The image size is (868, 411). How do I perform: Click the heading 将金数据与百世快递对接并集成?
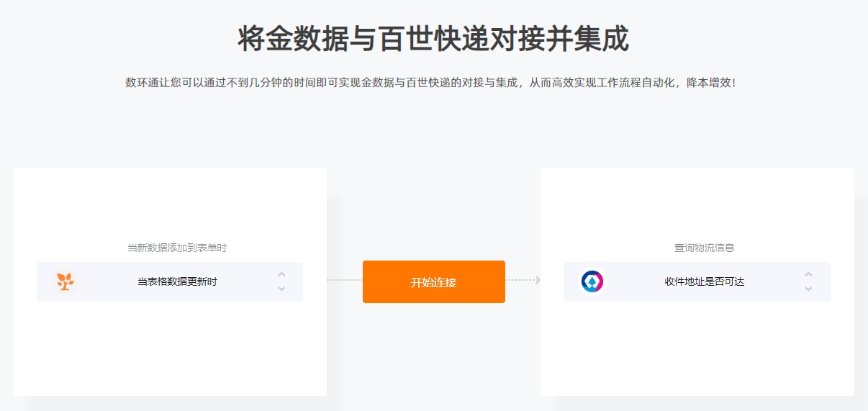coord(433,39)
